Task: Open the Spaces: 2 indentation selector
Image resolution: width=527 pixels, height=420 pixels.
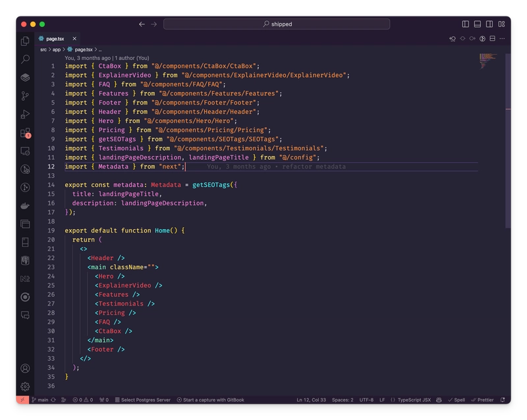Action: tap(343, 400)
